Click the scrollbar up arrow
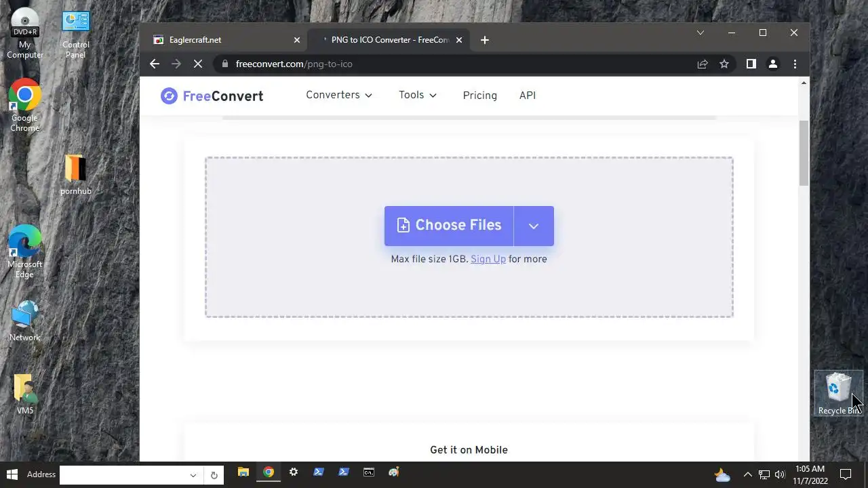This screenshot has height=488, width=868. (804, 83)
